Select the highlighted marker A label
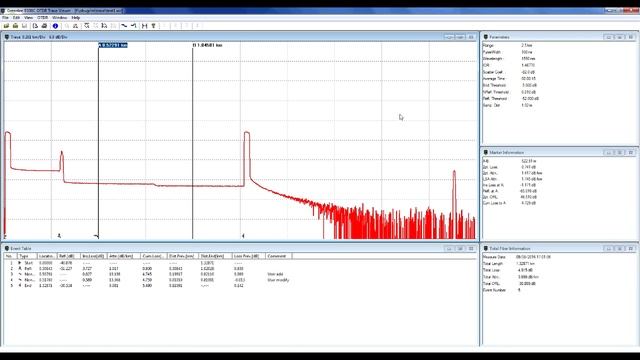 pyautogui.click(x=113, y=45)
